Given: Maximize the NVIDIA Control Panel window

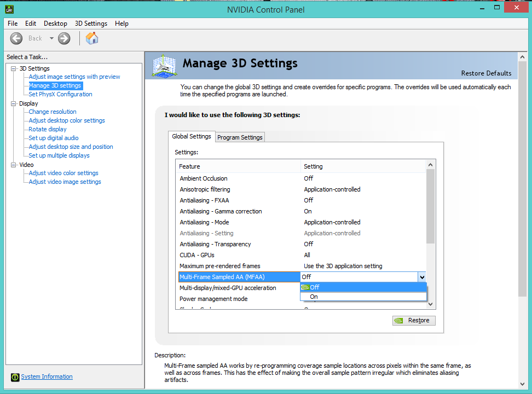Looking at the screenshot, I should [x=497, y=8].
